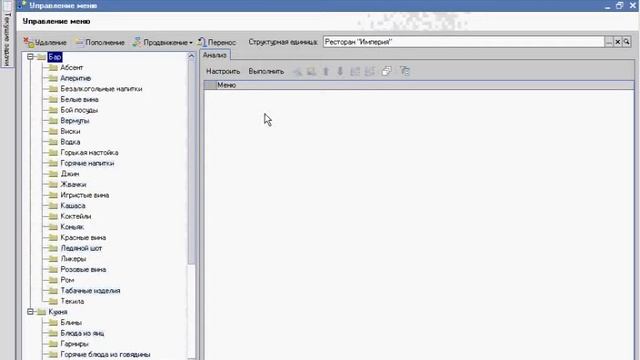Click the move down arrow icon
The image size is (640, 360).
340,71
